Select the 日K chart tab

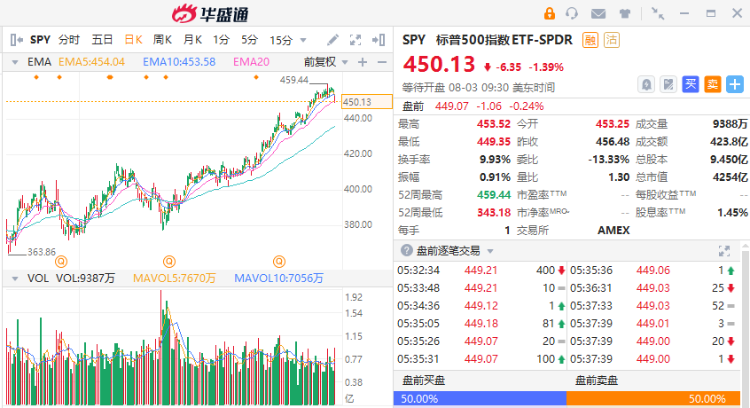133,40
